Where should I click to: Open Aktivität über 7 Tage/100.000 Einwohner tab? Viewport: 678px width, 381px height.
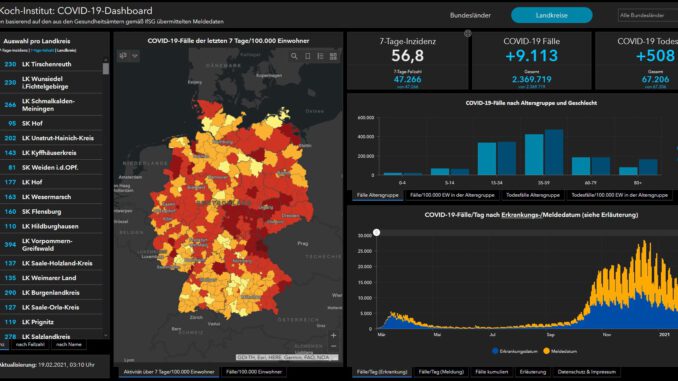click(x=169, y=372)
